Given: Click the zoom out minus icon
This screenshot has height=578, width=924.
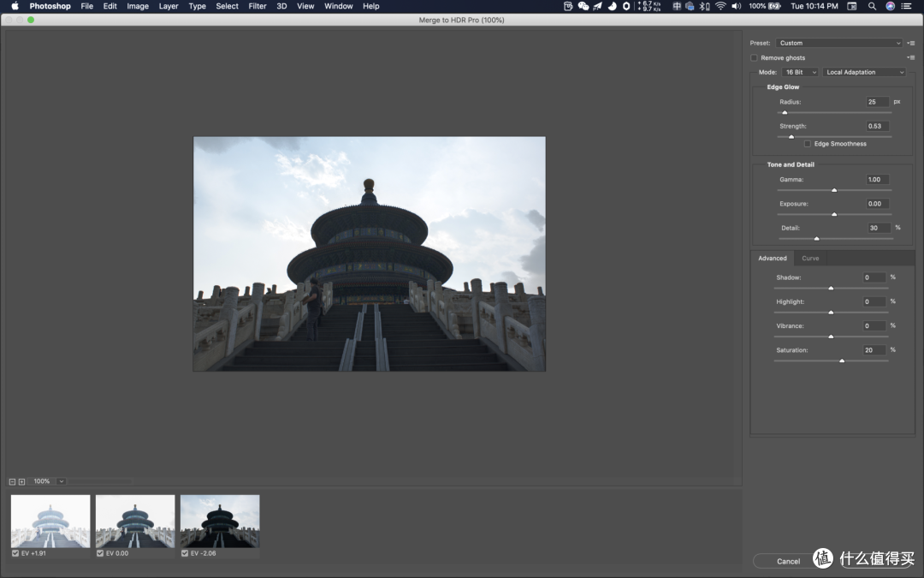Looking at the screenshot, I should click(12, 482).
